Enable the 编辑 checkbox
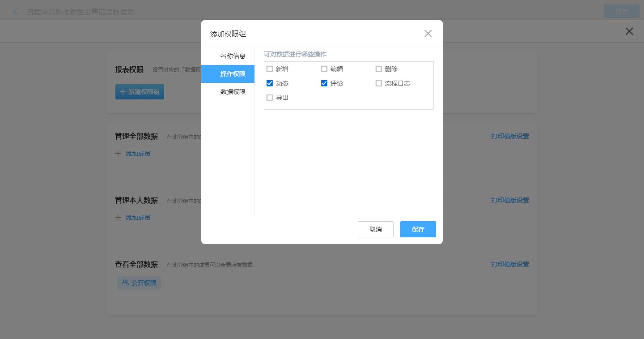644x339 pixels. [324, 69]
